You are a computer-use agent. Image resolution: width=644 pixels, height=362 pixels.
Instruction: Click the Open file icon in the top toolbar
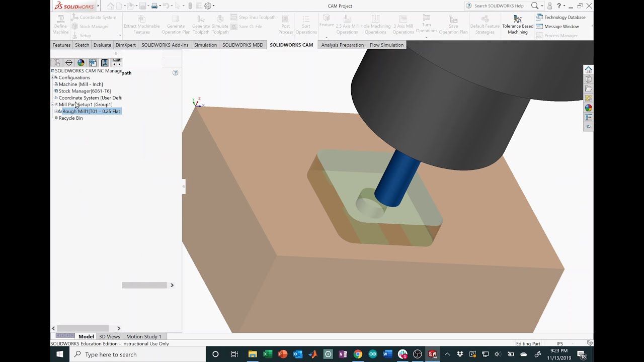[130, 6]
